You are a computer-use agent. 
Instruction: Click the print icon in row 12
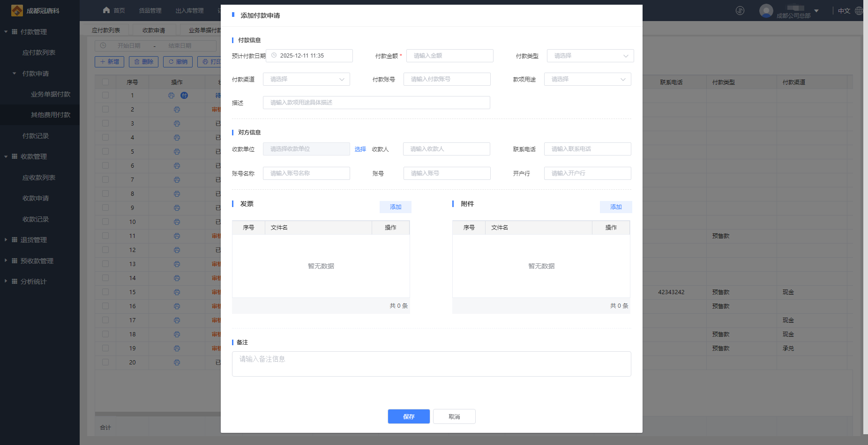point(177,250)
